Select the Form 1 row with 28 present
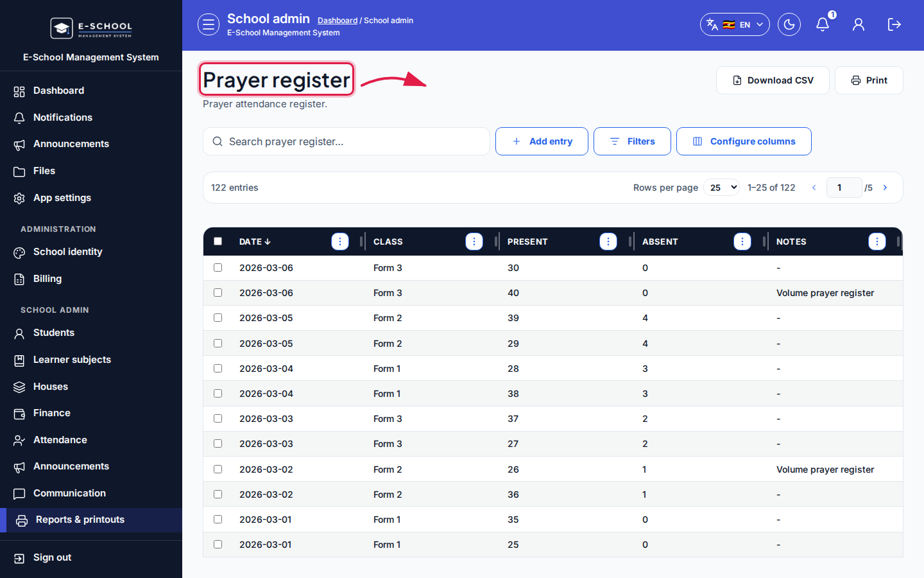 coord(218,369)
